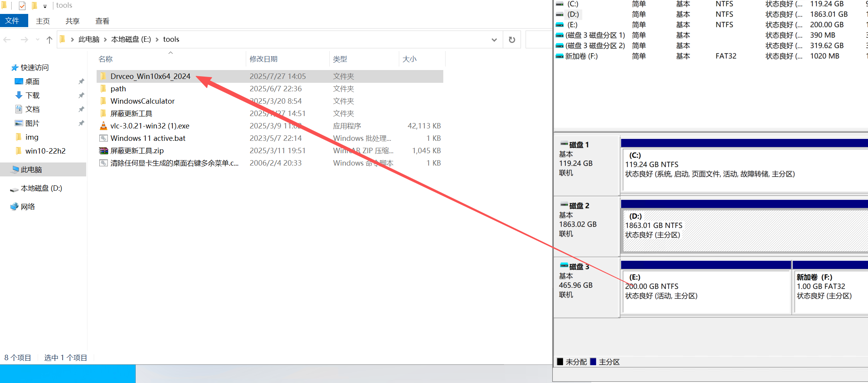Select 新加卷 (F:) row in the volume list

pos(581,56)
